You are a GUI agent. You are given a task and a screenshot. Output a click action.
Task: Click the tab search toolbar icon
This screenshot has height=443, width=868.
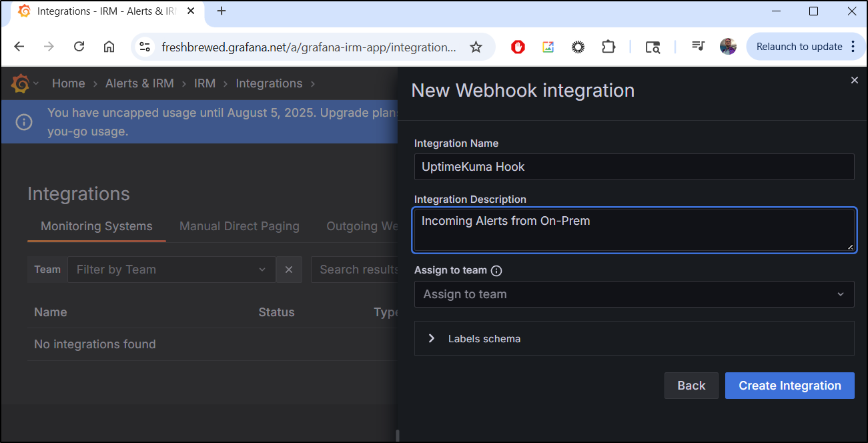coord(653,47)
